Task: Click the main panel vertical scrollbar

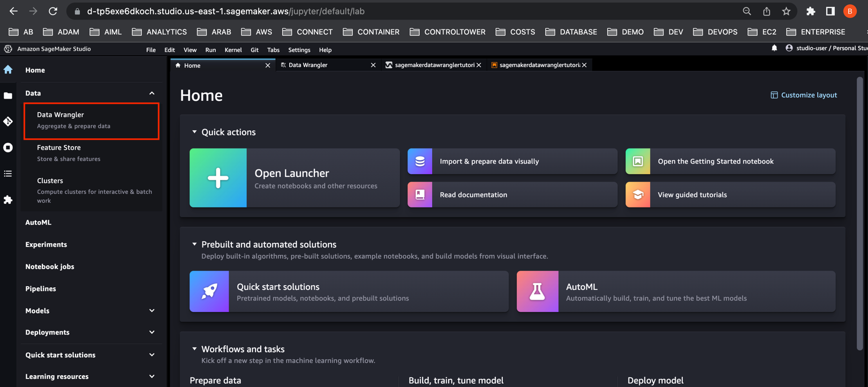Action: click(860, 214)
